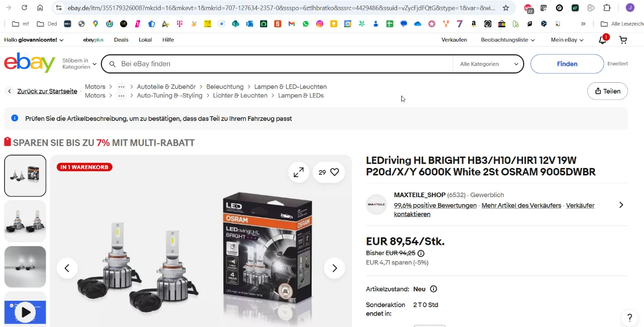Open the Outlook bookmark icon
The width and height of the screenshot is (644, 327).
pos(250,24)
